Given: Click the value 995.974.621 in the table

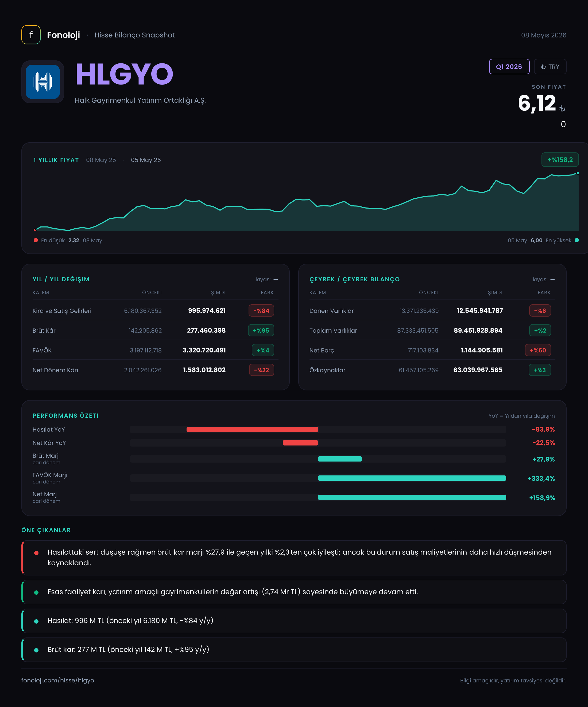Looking at the screenshot, I should pos(207,311).
